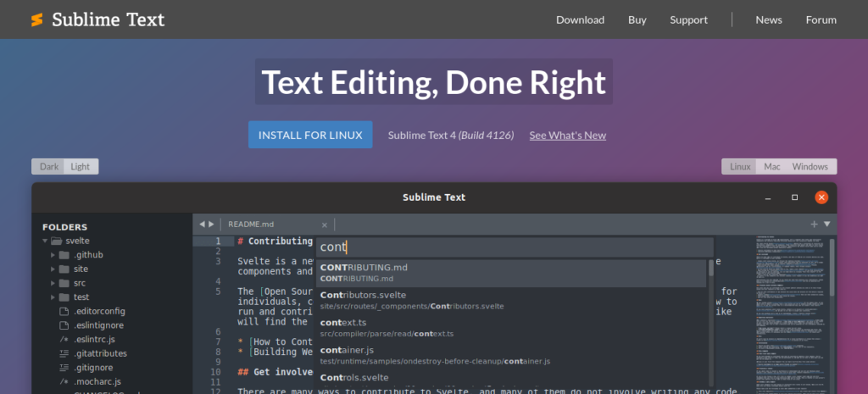Click the FOLDERS sidebar heading
This screenshot has width=868, height=394.
[x=64, y=227]
